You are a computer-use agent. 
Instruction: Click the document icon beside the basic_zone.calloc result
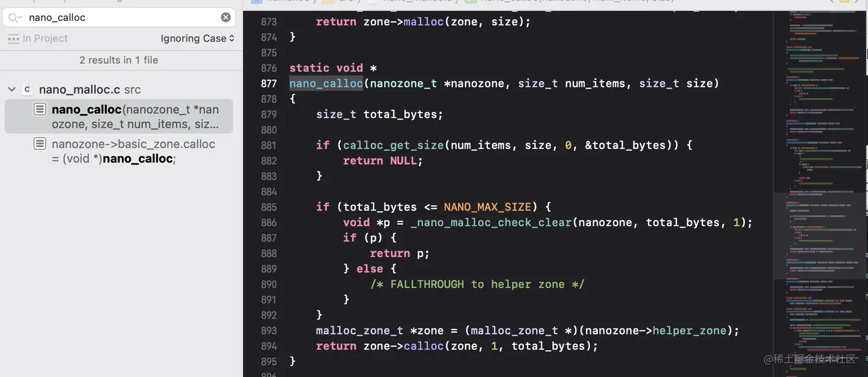pos(40,144)
